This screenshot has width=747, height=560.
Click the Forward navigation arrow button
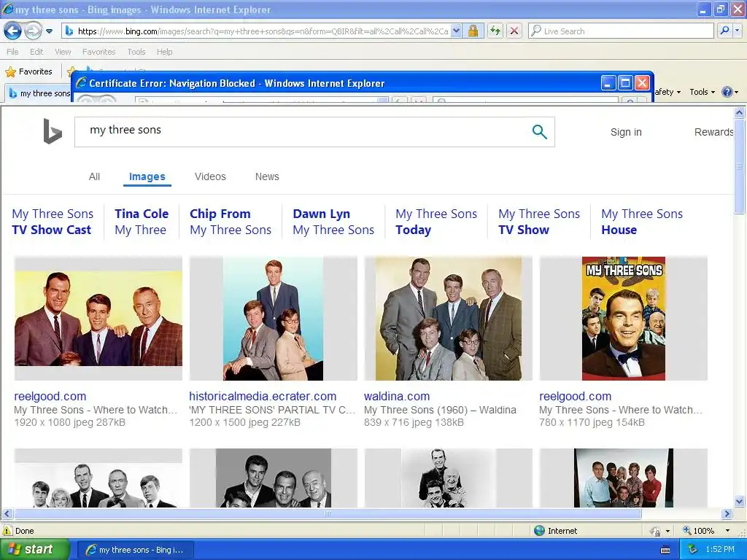[32, 31]
